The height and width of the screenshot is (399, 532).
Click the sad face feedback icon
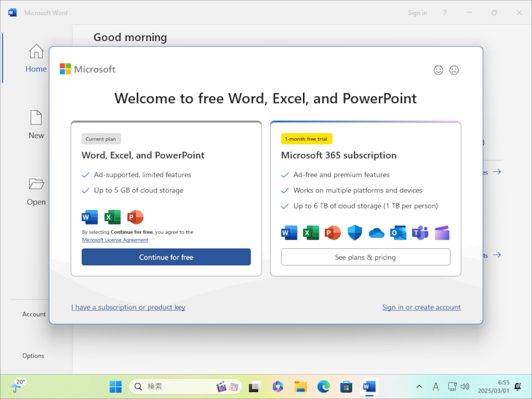454,70
